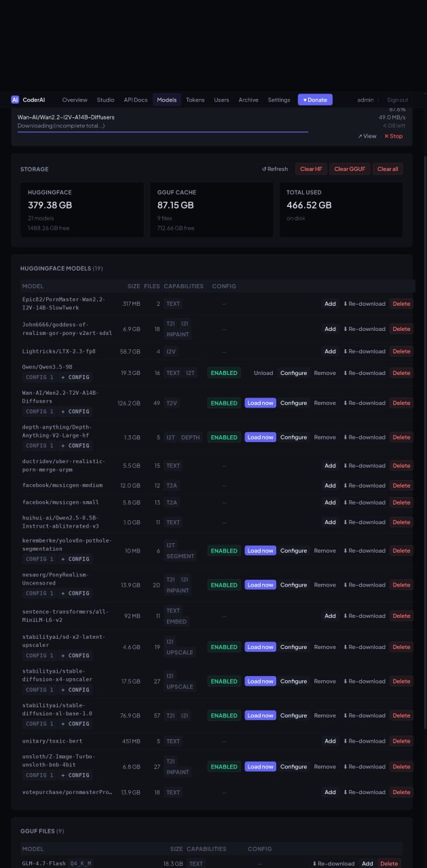Viewport: 427px width, 868px height.
Task: Open the API Docs tab
Action: tap(136, 100)
